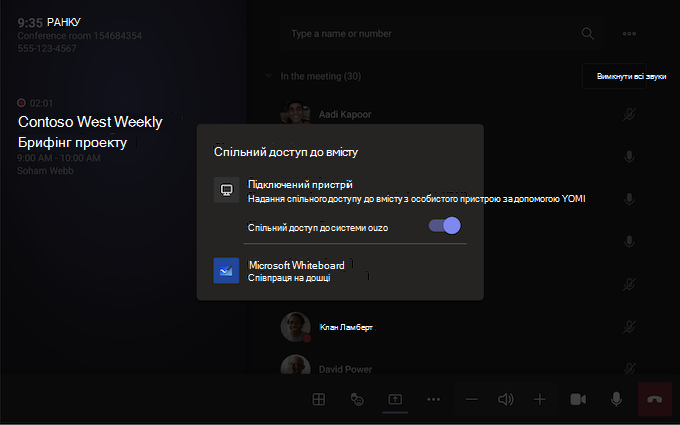This screenshot has height=425, width=680.
Task: Select Aadi Kapoor's avatar
Action: (295, 113)
